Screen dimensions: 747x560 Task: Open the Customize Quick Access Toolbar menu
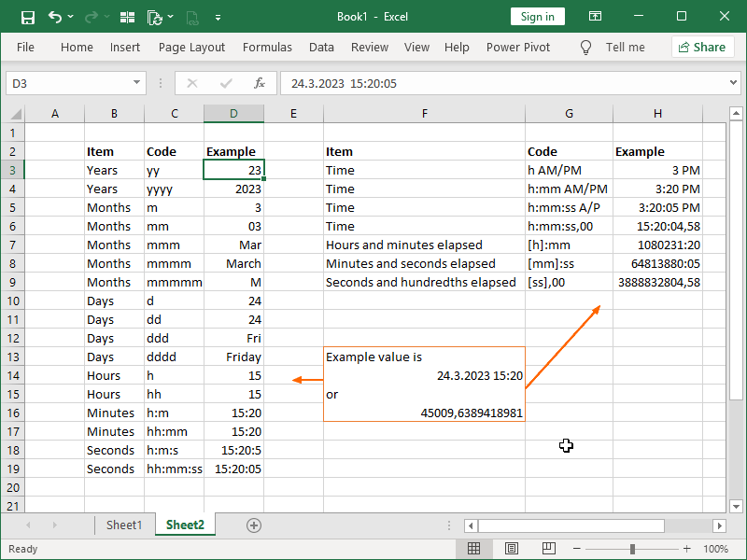tap(218, 16)
